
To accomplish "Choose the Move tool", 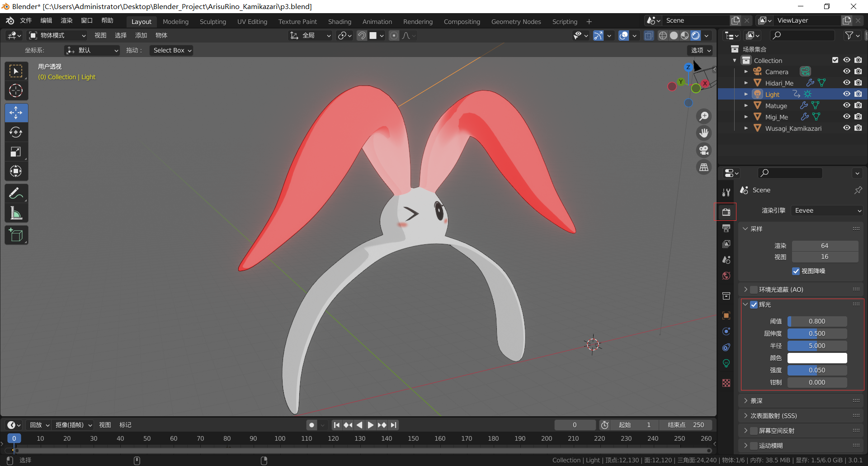I will [x=16, y=113].
